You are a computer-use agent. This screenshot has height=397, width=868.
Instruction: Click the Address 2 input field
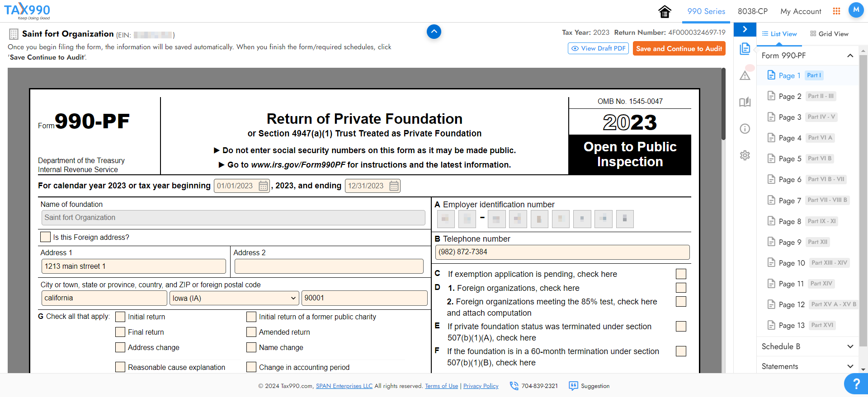329,266
